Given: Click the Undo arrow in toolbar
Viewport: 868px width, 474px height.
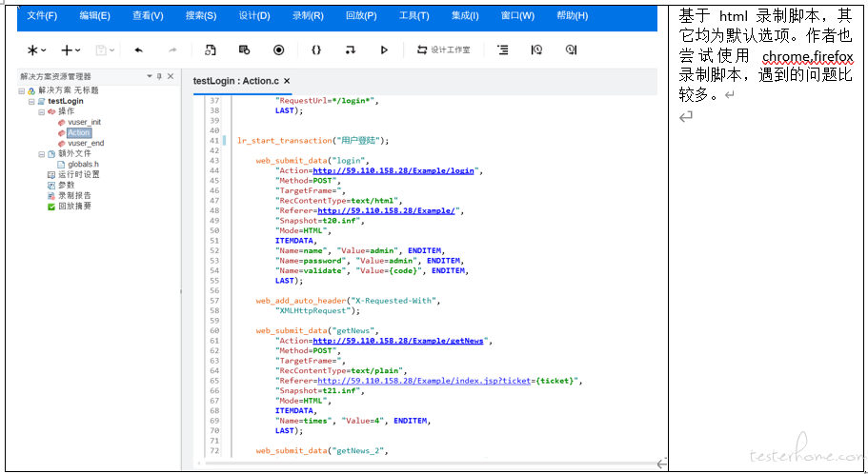Looking at the screenshot, I should [139, 49].
